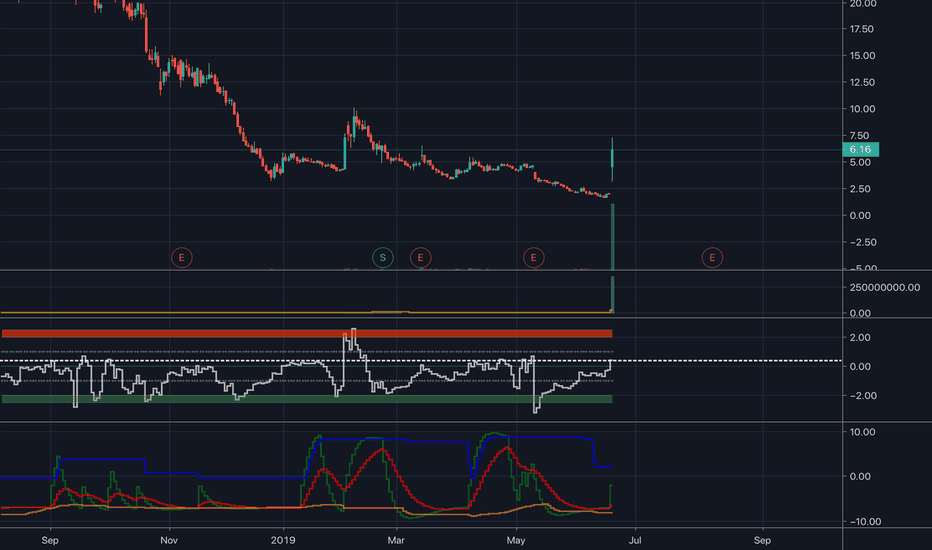Click the −10.00 bottom indicator scale value
The image size is (932, 550).
tap(865, 522)
